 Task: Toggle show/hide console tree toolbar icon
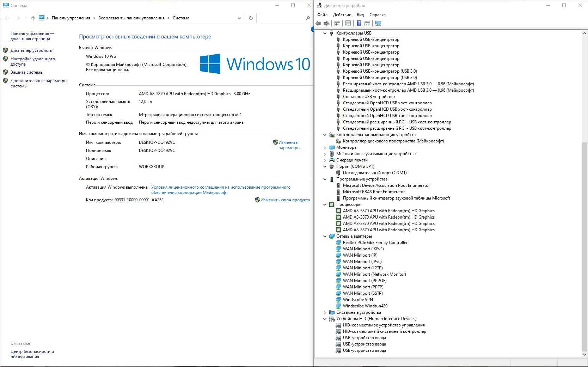[337, 23]
